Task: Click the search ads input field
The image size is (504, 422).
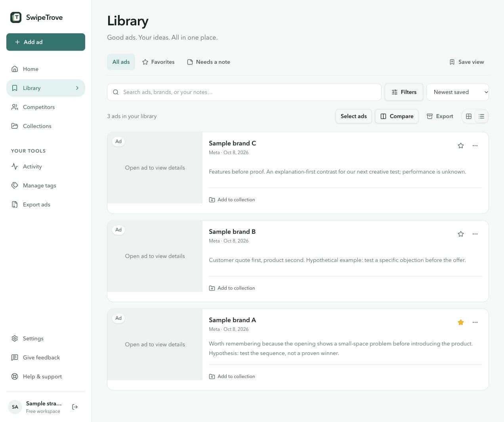Action: (244, 92)
